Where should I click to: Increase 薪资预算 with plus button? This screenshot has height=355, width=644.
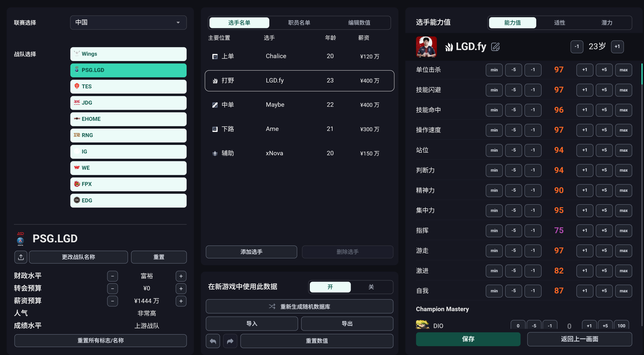[x=181, y=301]
